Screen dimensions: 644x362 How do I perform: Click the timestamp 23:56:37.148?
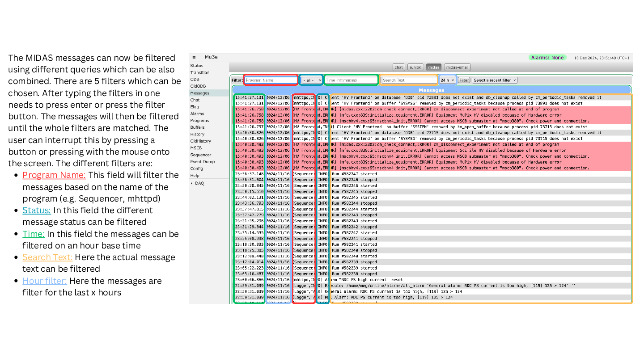click(249, 174)
